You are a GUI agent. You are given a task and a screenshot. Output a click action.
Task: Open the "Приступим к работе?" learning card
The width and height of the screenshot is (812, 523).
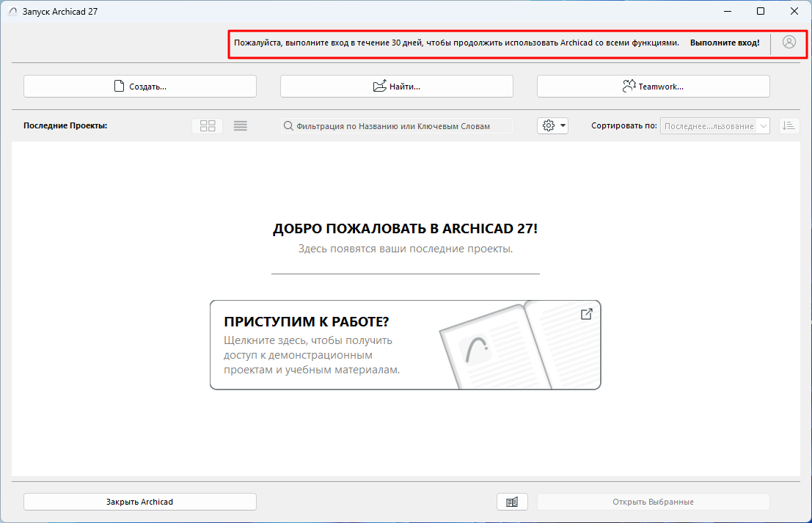point(406,345)
